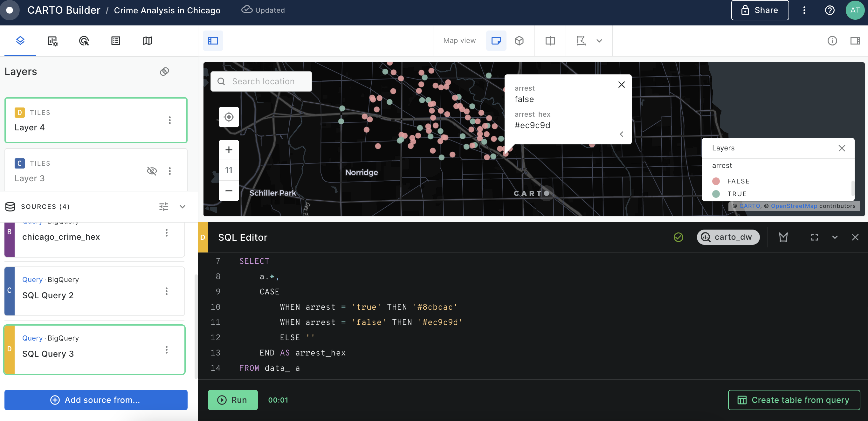Viewport: 868px width, 421px height.
Task: Open the Basemap tab icon
Action: [147, 41]
